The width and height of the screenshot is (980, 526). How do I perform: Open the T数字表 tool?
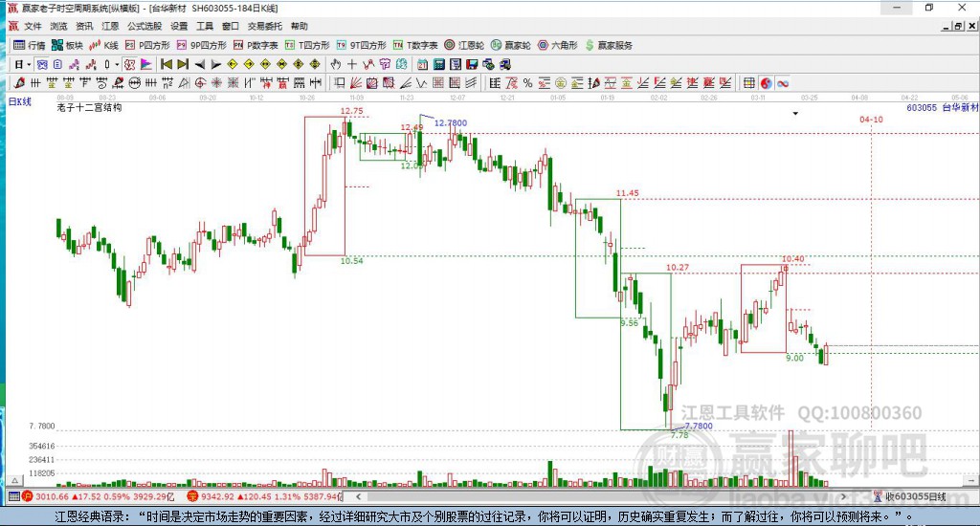coord(415,45)
